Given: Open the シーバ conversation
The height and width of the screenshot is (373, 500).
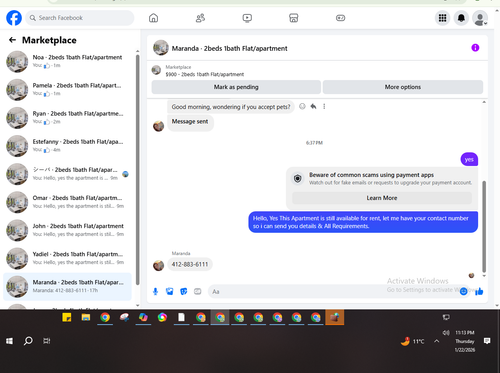Looking at the screenshot, I should tap(68, 174).
